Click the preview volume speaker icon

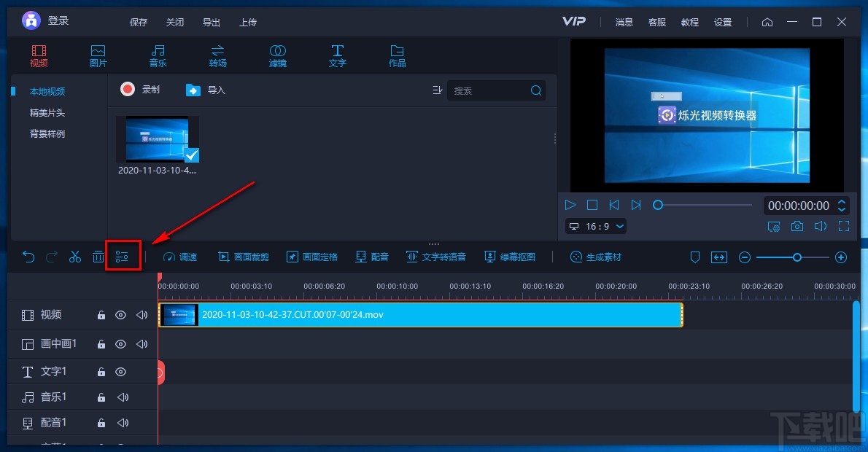pyautogui.click(x=821, y=226)
